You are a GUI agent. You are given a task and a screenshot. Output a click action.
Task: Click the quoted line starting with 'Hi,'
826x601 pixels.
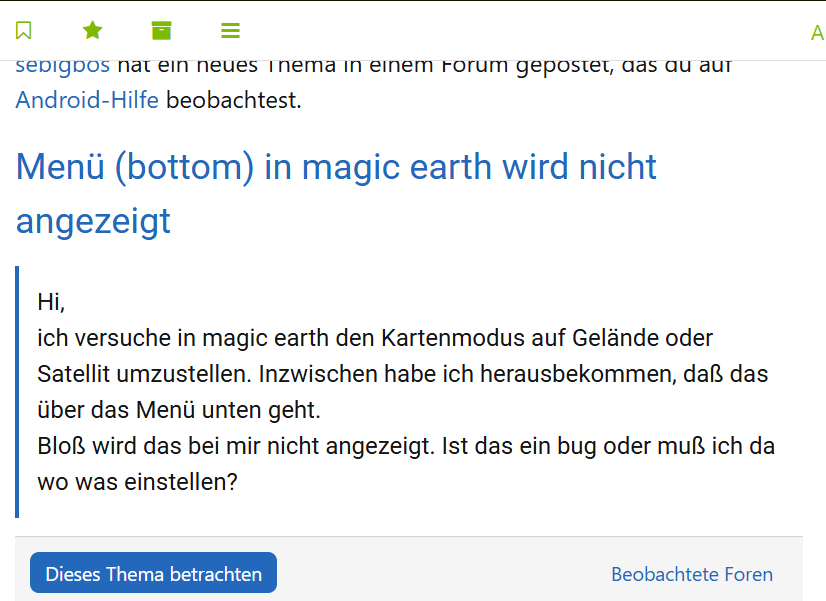coord(51,302)
